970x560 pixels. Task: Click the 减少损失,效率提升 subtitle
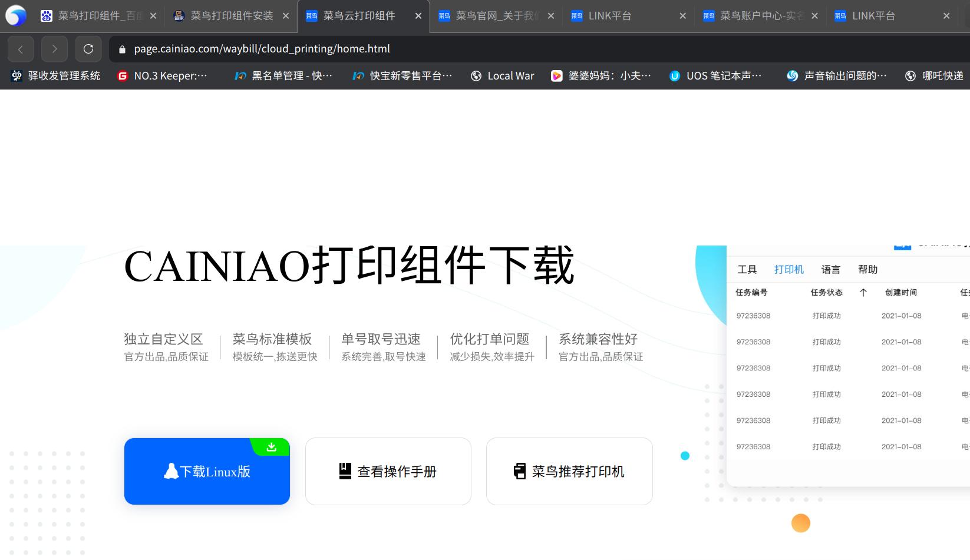click(x=492, y=357)
